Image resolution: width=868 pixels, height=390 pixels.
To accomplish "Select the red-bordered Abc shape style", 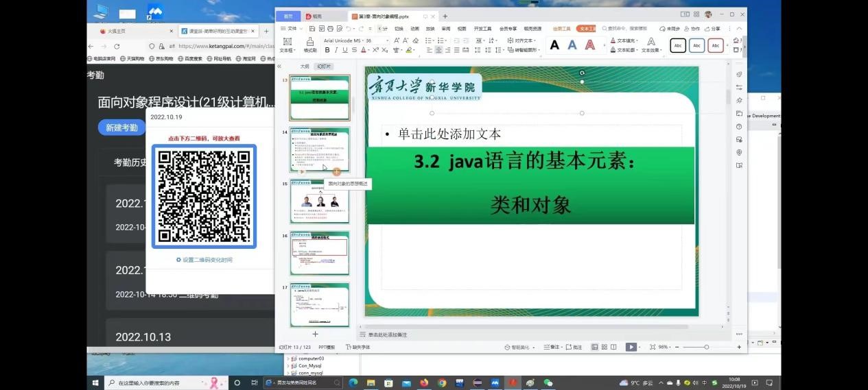I will coord(716,45).
